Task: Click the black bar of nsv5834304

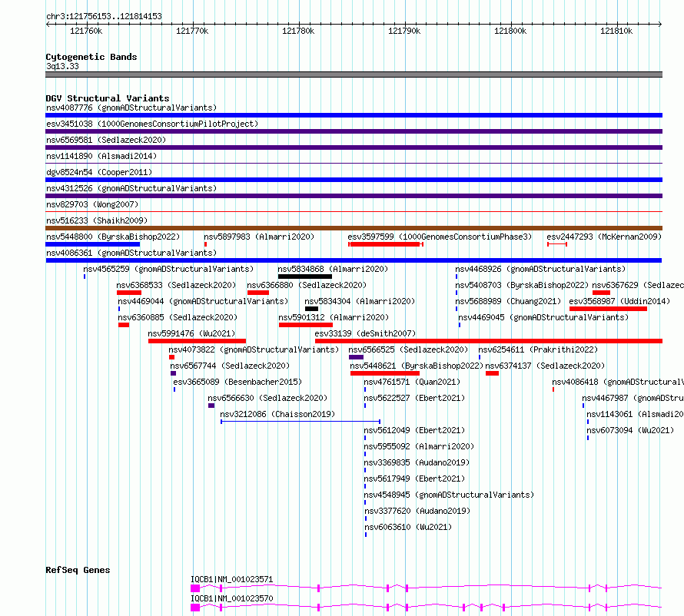Action: 311,309
